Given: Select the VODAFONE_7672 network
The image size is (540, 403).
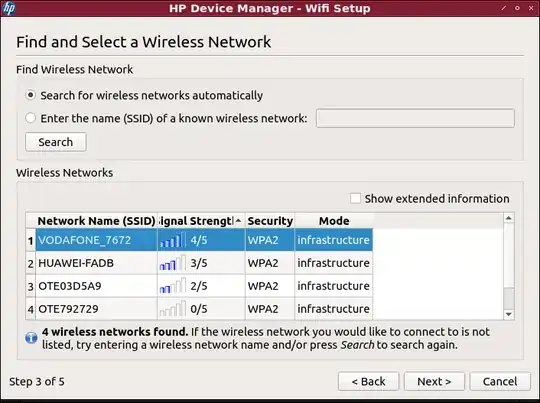Looking at the screenshot, I should [96, 240].
